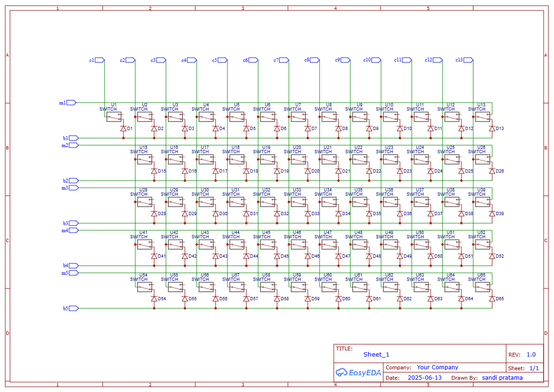Image resolution: width=554 pixels, height=392 pixels.
Task: Select switch U65 at bottom right
Action: click(483, 287)
